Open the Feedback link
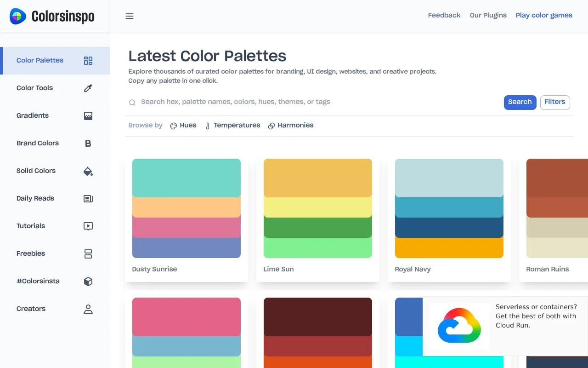Viewport: 588px width, 368px height. pos(444,15)
